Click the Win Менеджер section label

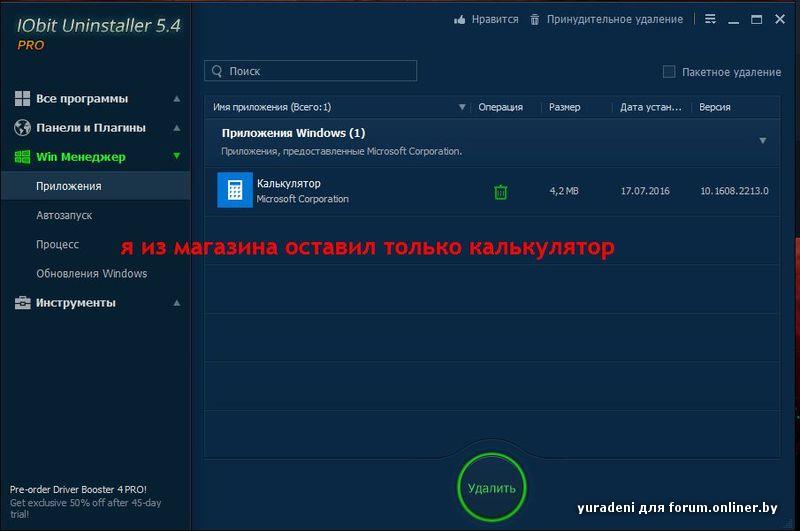click(81, 157)
